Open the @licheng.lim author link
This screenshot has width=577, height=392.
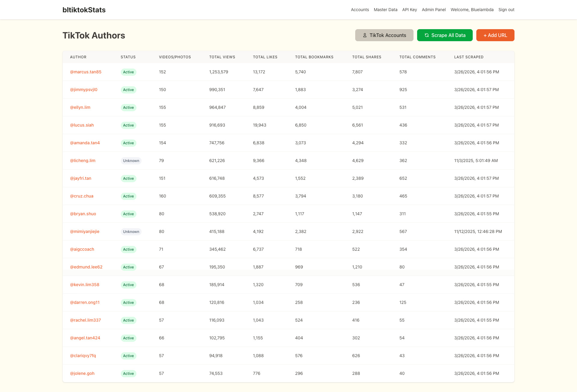(x=83, y=161)
